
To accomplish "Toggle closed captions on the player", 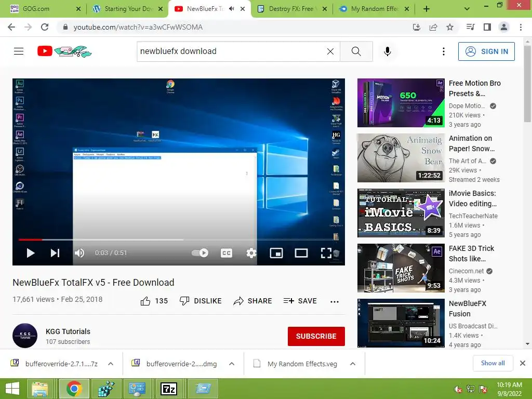I will (227, 253).
